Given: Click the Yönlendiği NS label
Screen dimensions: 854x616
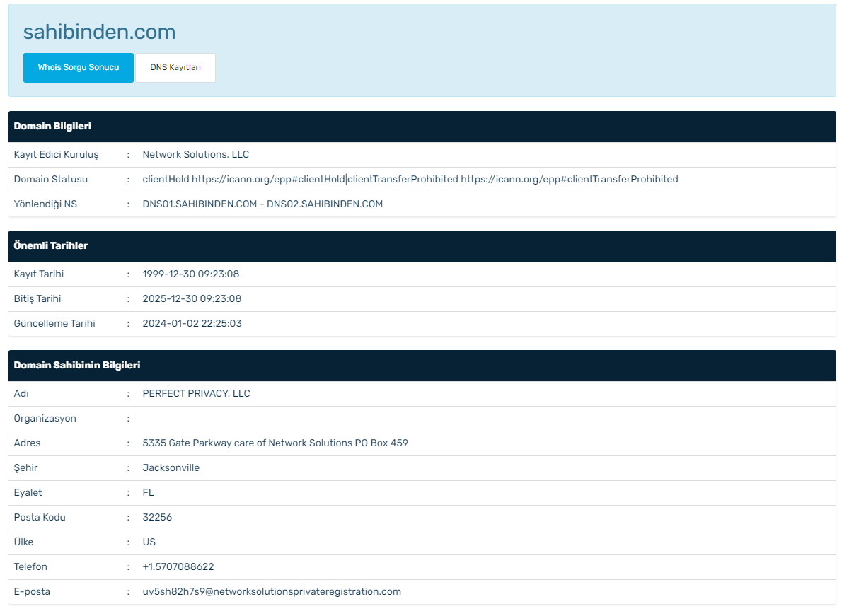Looking at the screenshot, I should pyautogui.click(x=46, y=204).
